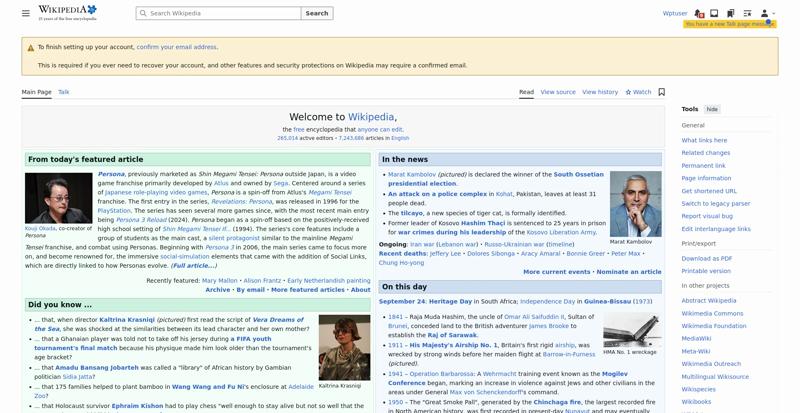The image size is (800, 413).
Task: Click the warning triangle in email banner
Action: tap(31, 47)
